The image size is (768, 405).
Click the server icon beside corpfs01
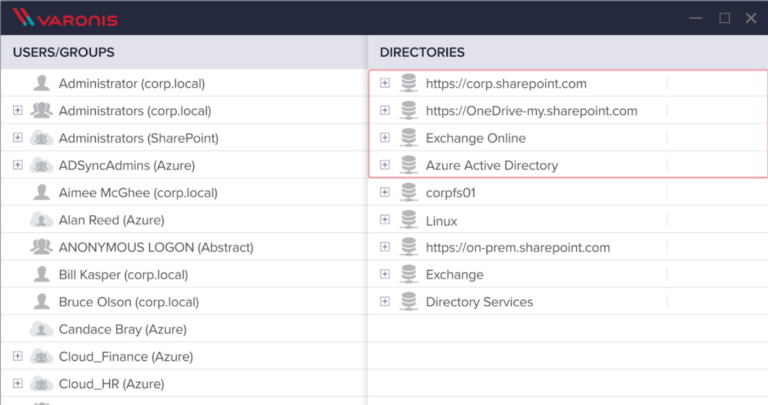(x=408, y=192)
